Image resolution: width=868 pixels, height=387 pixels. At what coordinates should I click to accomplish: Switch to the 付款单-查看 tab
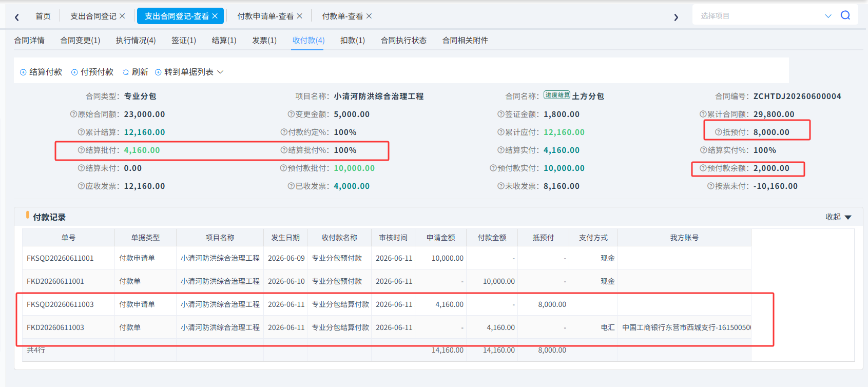click(x=342, y=16)
